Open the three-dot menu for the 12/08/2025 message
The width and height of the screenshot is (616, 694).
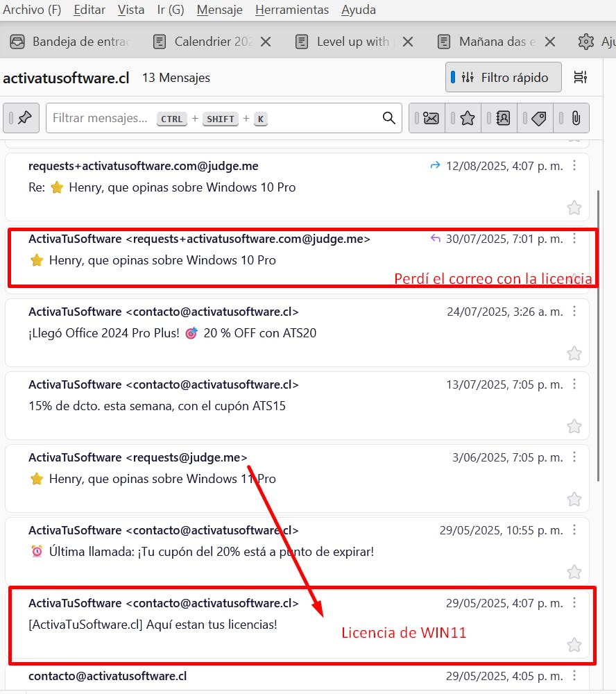(x=574, y=166)
